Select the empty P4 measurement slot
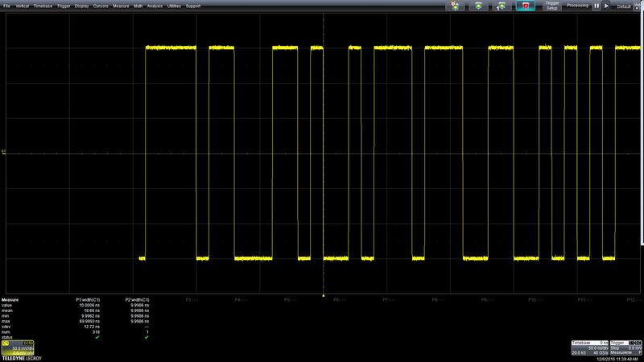The width and height of the screenshot is (644, 362). click(x=241, y=300)
